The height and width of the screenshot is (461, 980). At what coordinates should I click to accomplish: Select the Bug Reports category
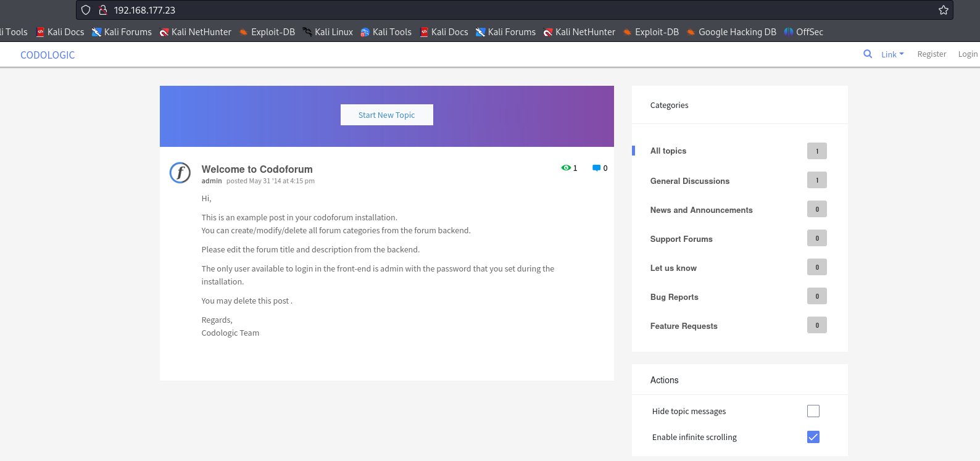coord(674,297)
